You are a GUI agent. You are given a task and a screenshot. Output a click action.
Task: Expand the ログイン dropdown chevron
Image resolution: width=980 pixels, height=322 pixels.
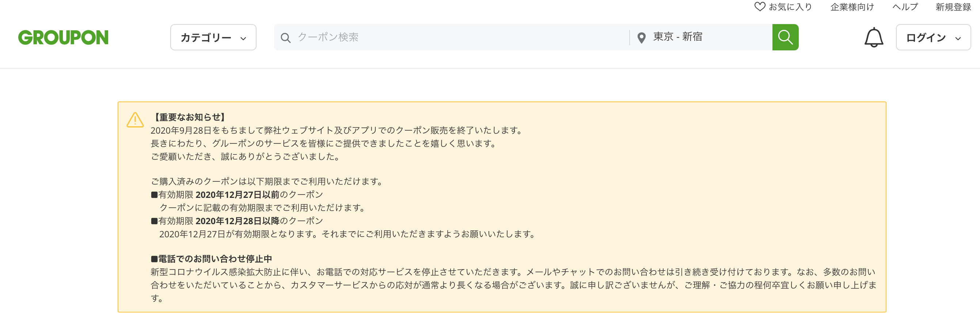point(959,38)
